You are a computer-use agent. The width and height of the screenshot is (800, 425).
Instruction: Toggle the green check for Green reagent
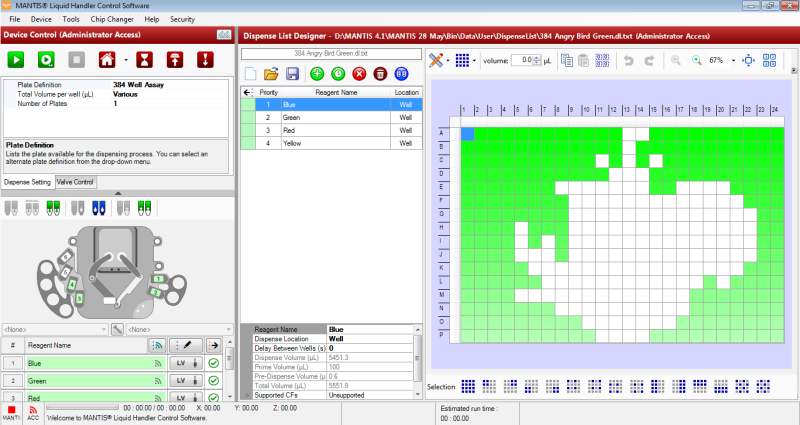point(214,381)
